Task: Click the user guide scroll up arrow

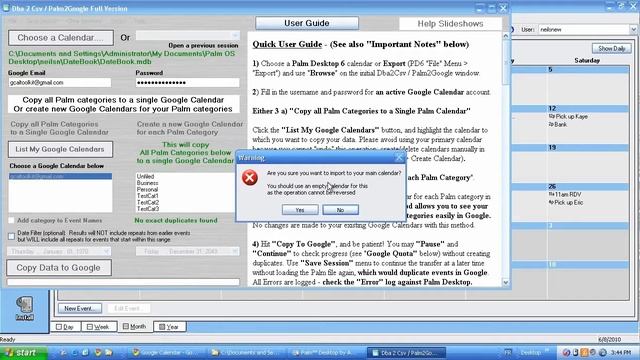Action: click(506, 36)
